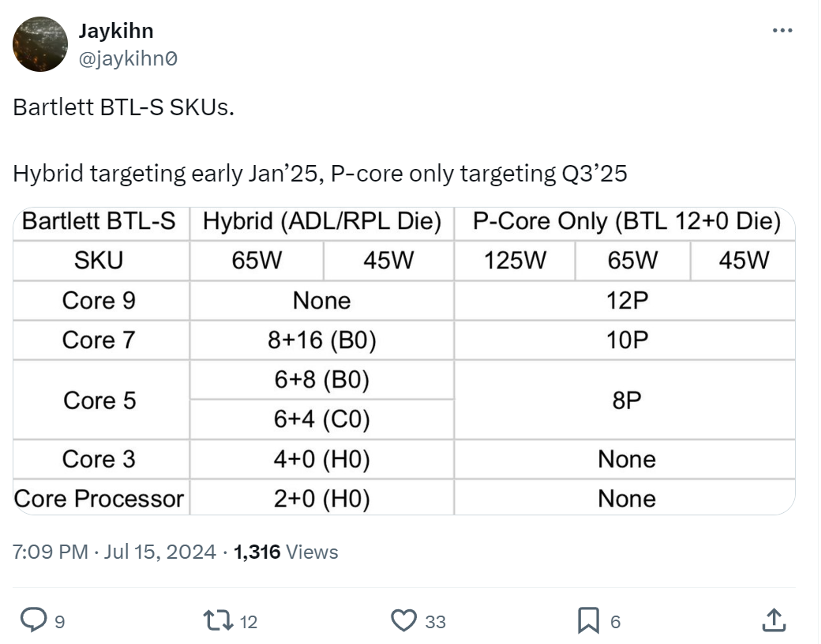Click the @jaykihn0 handle

(128, 58)
